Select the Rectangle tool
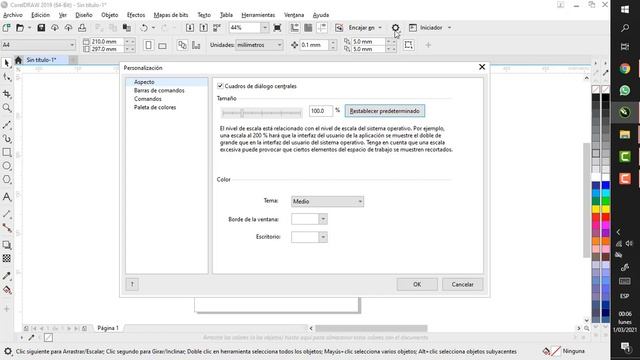 click(x=7, y=152)
